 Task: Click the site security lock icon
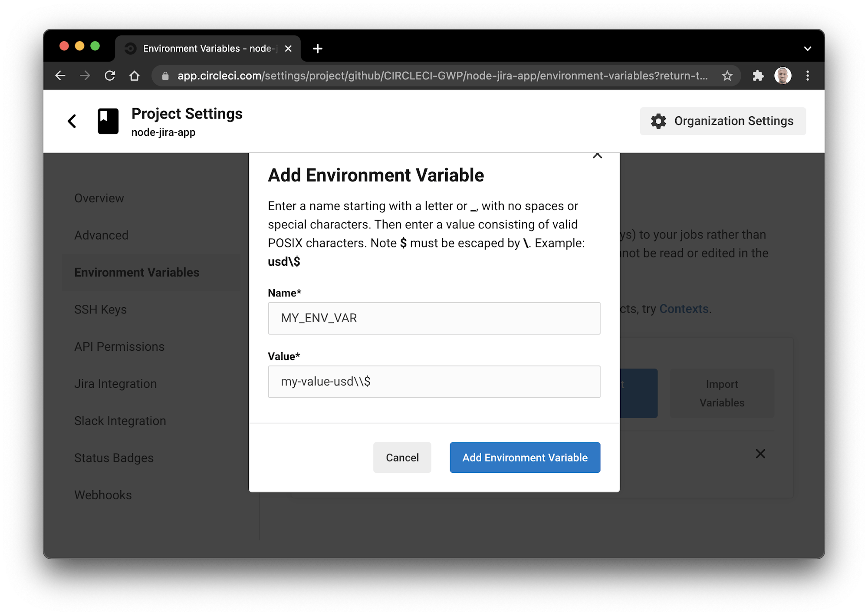pyautogui.click(x=165, y=75)
